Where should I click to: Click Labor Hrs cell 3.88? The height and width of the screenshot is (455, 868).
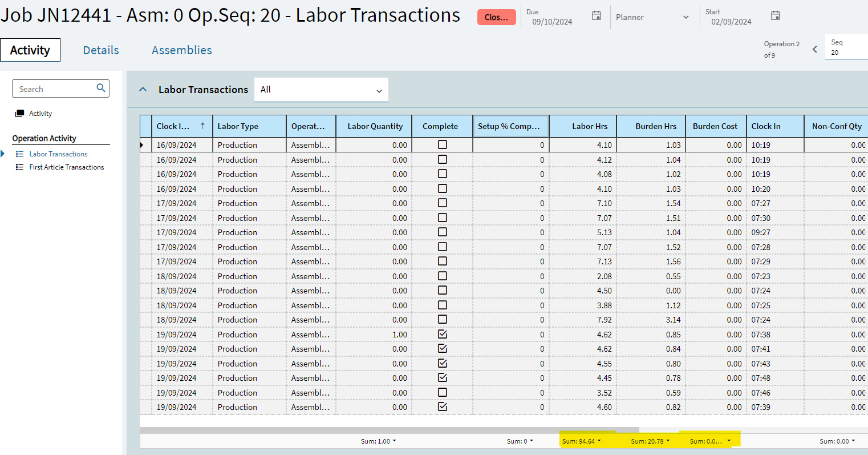click(583, 305)
